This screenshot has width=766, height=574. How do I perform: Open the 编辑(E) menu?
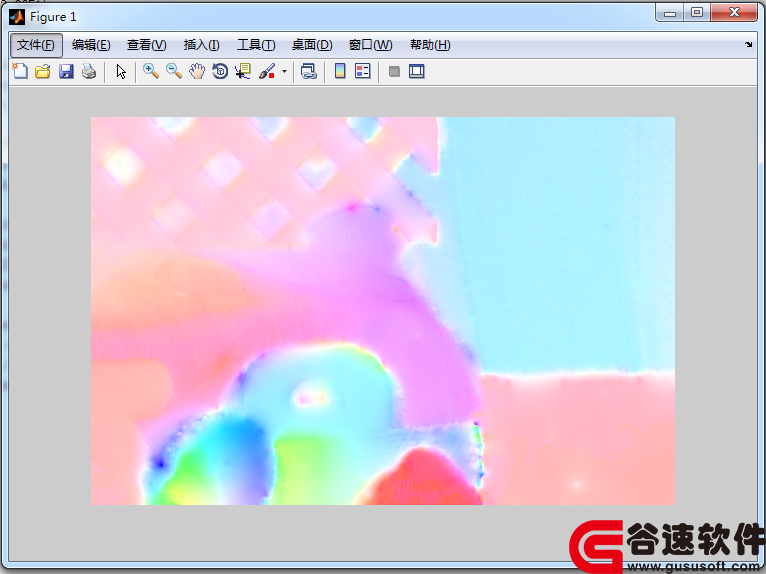pos(91,45)
